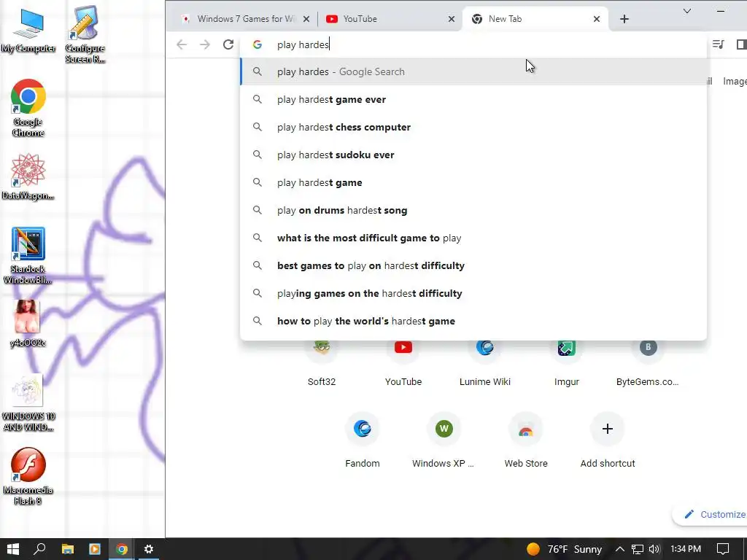Select Stardock WindowBlinds desktop icon
This screenshot has width=747, height=560.
click(28, 256)
